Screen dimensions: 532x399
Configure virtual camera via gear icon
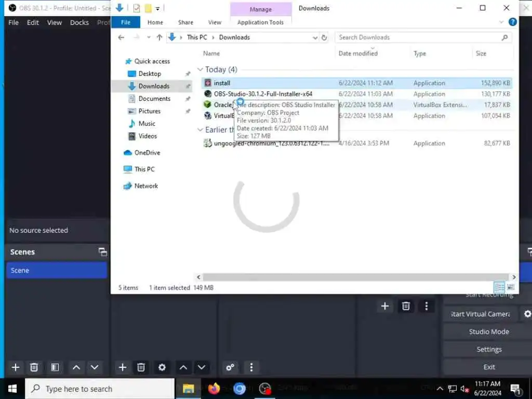point(527,314)
